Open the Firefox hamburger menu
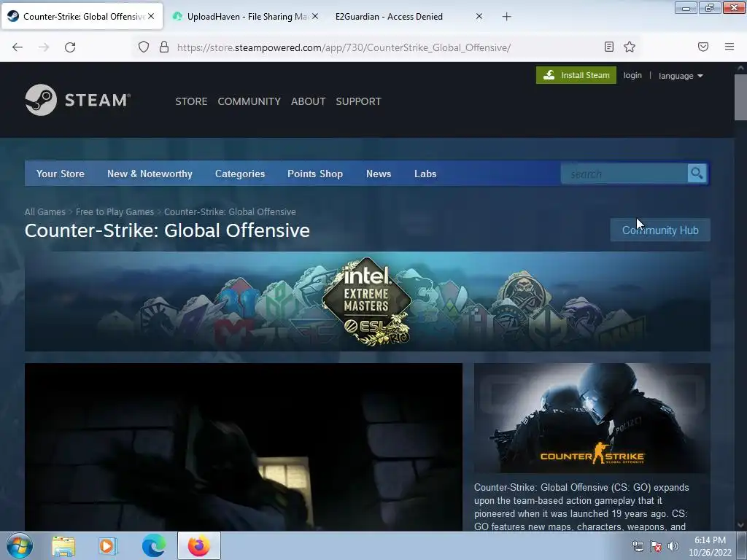The height and width of the screenshot is (560, 747). pos(729,47)
